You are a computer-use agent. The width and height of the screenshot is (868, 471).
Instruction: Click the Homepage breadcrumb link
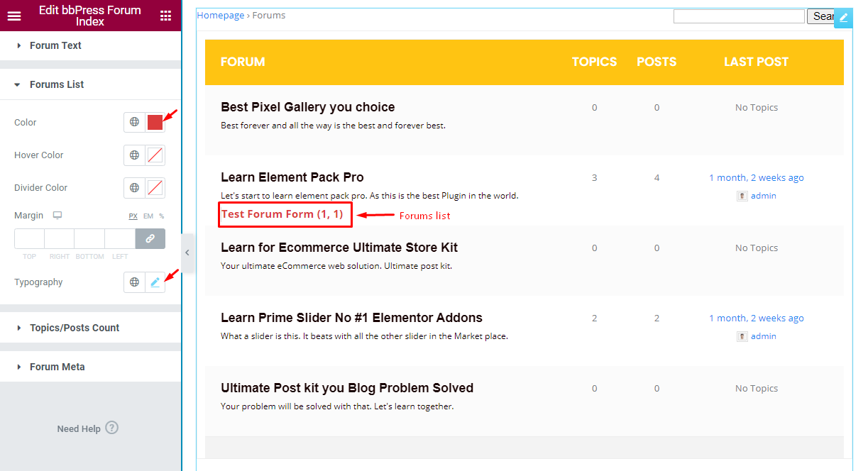tap(220, 14)
